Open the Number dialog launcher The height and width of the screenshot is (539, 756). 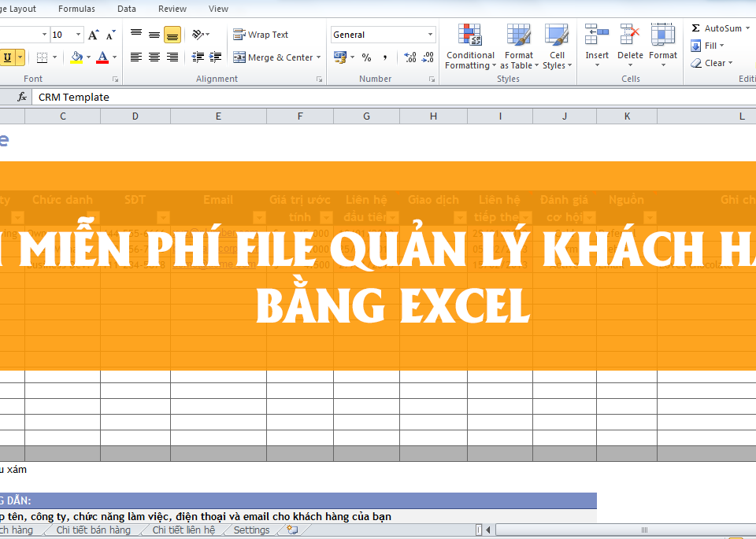pos(432,79)
